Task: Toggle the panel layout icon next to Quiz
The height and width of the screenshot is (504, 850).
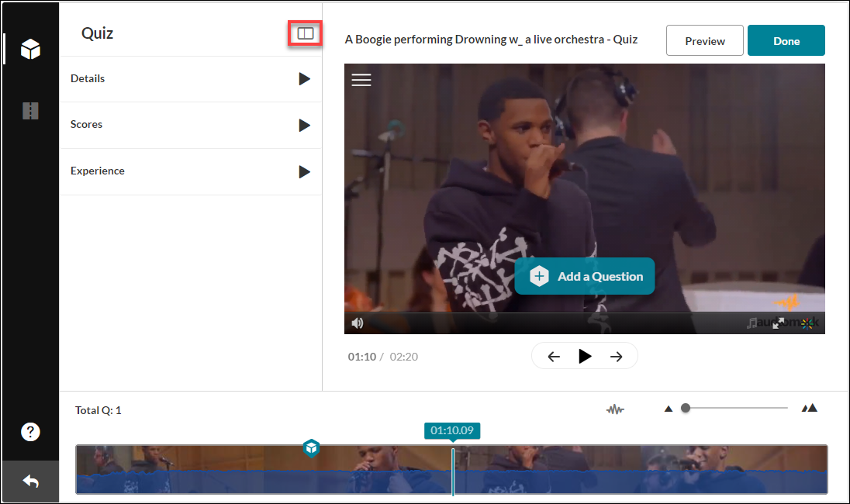Action: 306,33
